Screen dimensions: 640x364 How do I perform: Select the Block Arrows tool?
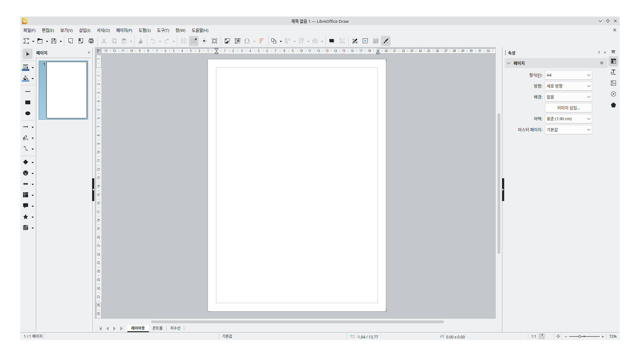point(26,184)
